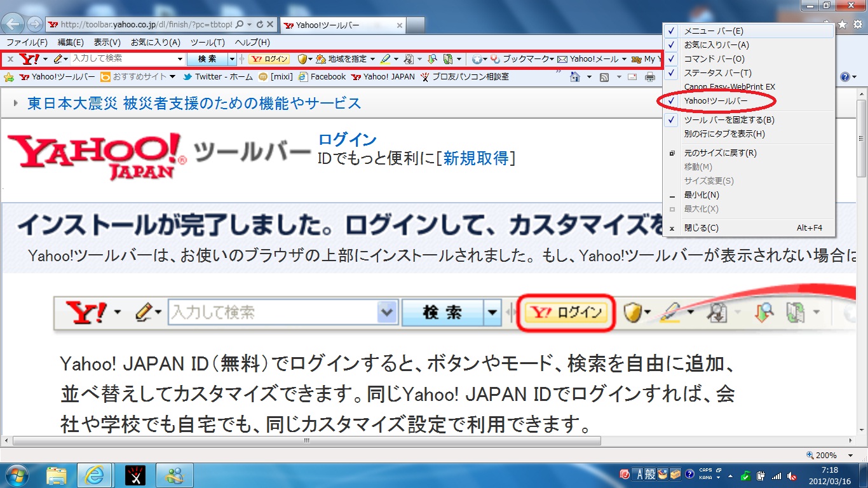Uncheck Yahoo!ツールバー in the context menu
Screen dimensions: 868x488
tap(749, 100)
